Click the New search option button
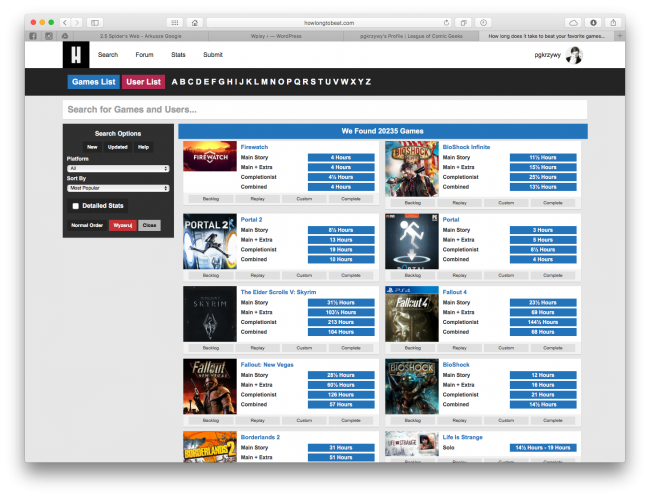The height and width of the screenshot is (498, 650). tap(92, 147)
